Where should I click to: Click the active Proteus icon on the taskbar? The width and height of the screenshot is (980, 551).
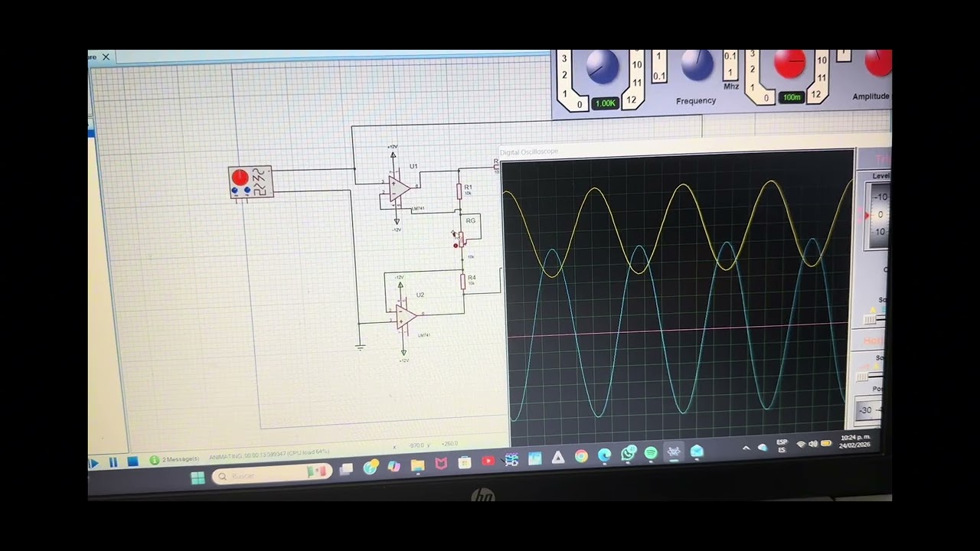click(674, 452)
